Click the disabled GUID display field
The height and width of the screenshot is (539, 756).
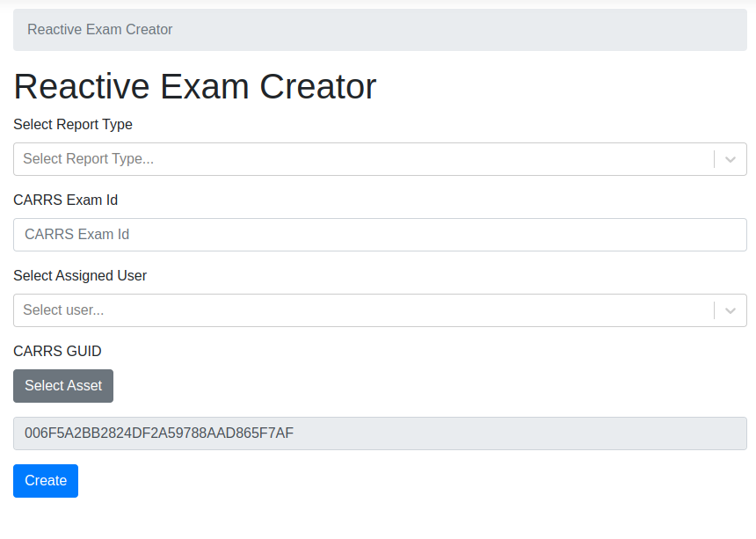click(378, 433)
